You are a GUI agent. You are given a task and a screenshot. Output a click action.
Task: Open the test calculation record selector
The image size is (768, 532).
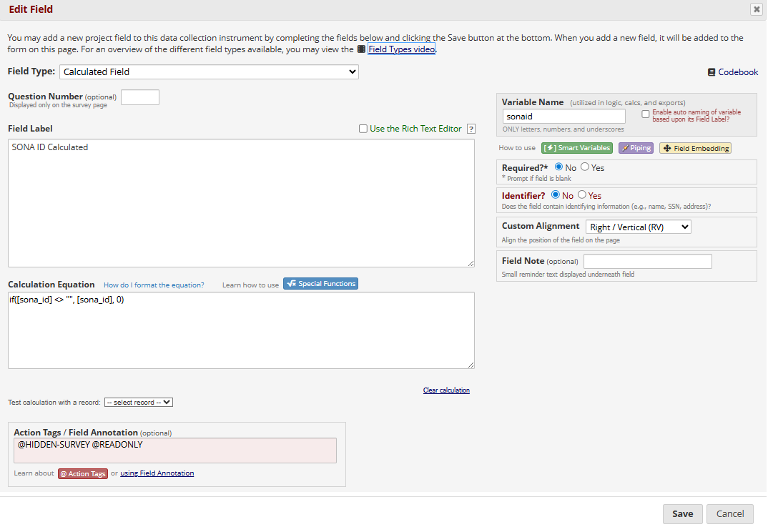click(139, 403)
